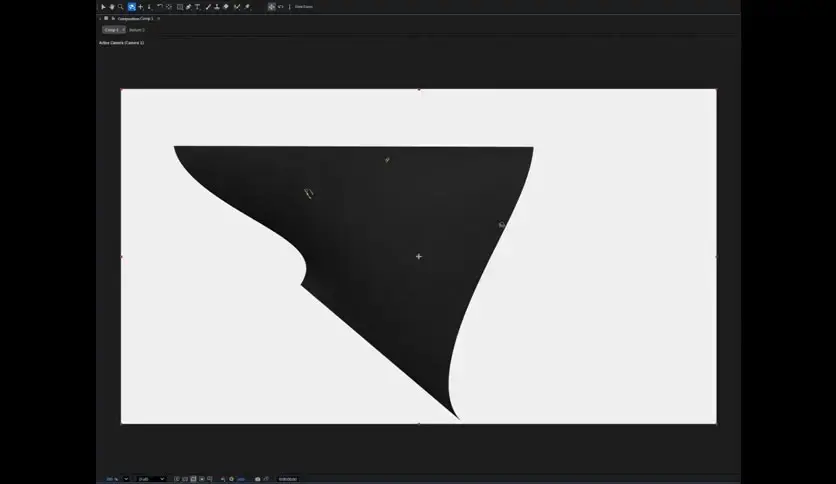The image size is (836, 484).
Task: Select the Eraser tool
Action: pos(226,7)
